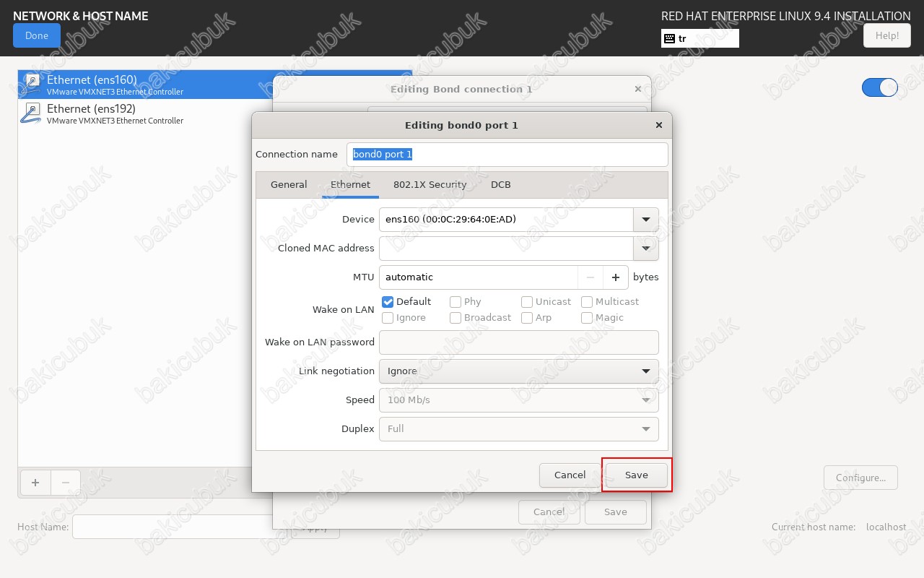The height and width of the screenshot is (578, 924).
Task: Click the tr keyboard layout indicator
Action: pos(700,38)
